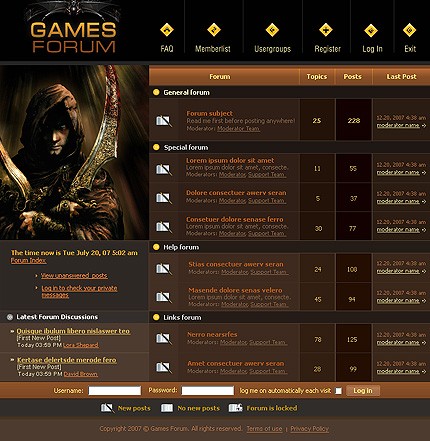Click the Register diamond icon
430x441 pixels.
pos(326,30)
